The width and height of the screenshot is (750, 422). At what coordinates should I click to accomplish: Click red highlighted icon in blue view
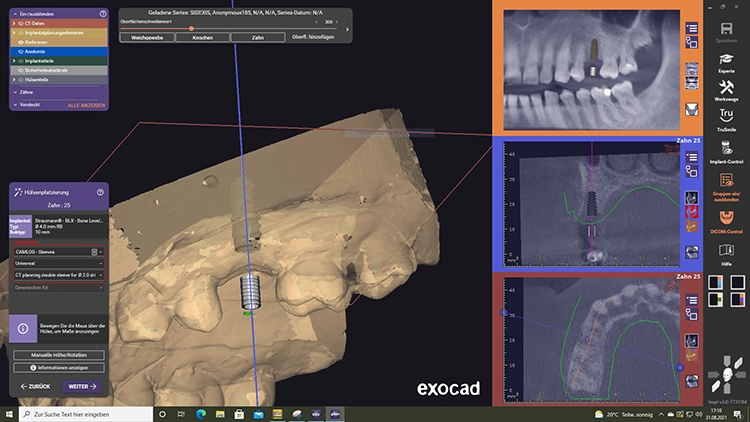tap(692, 211)
